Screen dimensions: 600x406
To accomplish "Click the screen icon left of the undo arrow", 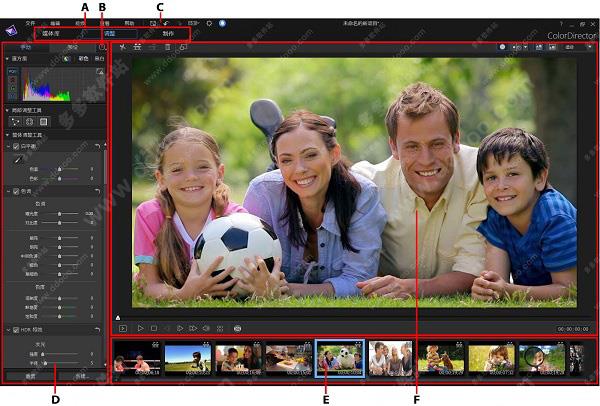I will click(x=153, y=23).
